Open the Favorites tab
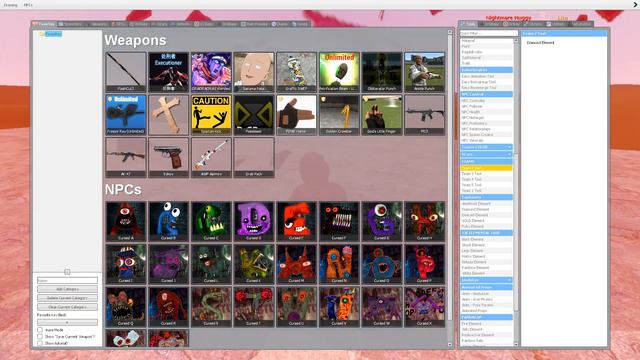 tap(44, 24)
